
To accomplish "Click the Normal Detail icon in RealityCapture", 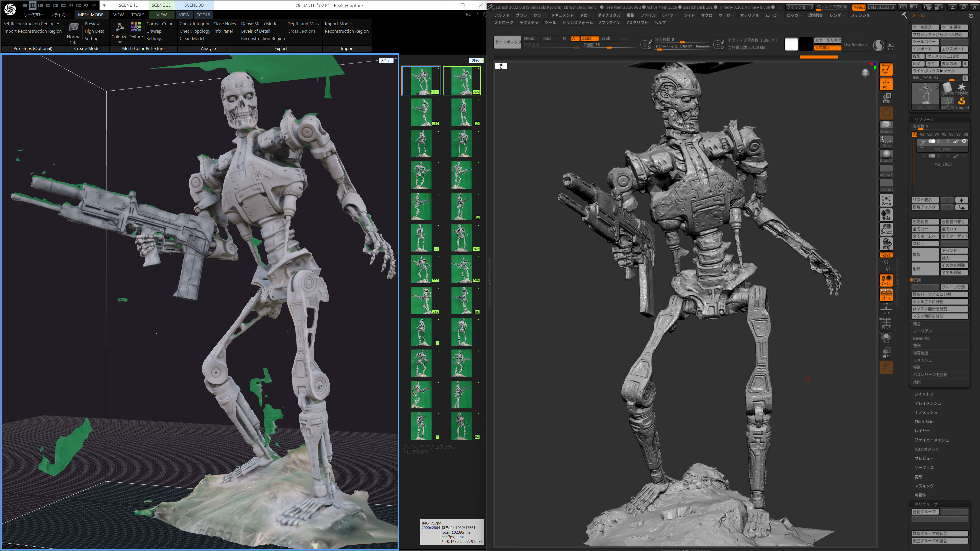I will 74,27.
